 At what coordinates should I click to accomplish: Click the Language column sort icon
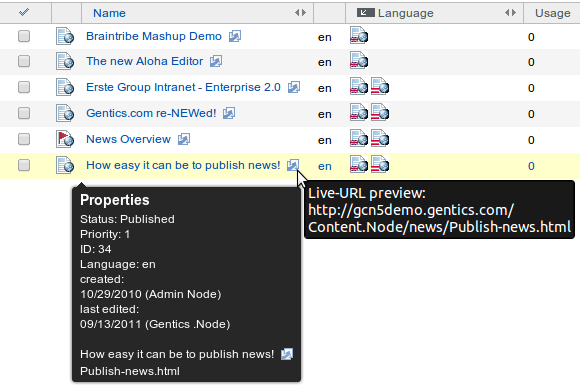click(x=366, y=13)
